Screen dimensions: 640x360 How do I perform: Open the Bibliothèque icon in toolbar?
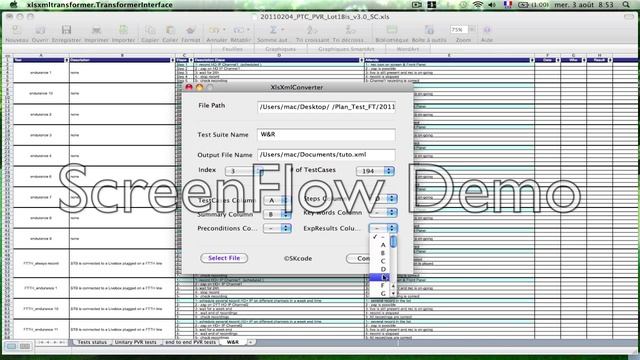[x=391, y=30]
